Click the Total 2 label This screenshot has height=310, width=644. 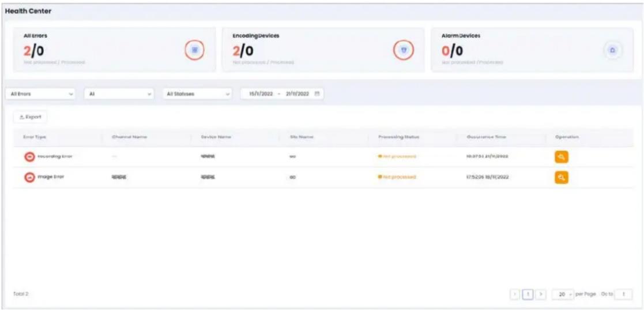(21, 294)
